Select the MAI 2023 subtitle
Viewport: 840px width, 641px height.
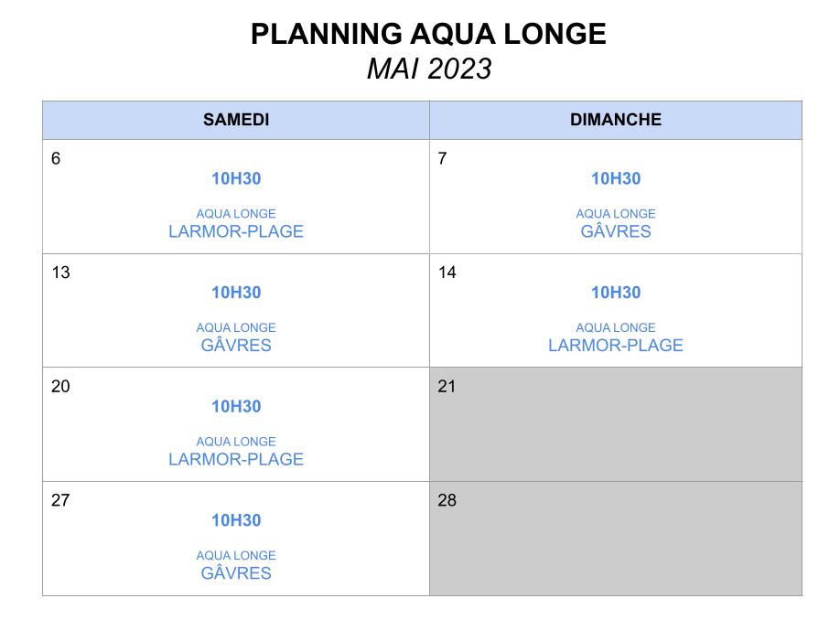pyautogui.click(x=429, y=69)
